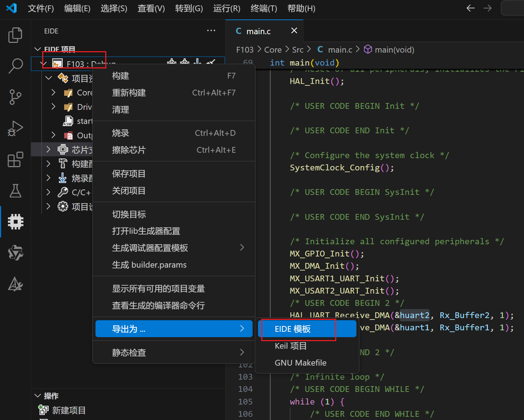Click the activity bar icon below the EIDE chip
Screen dimensions: 524x420
pyautogui.click(x=15, y=253)
